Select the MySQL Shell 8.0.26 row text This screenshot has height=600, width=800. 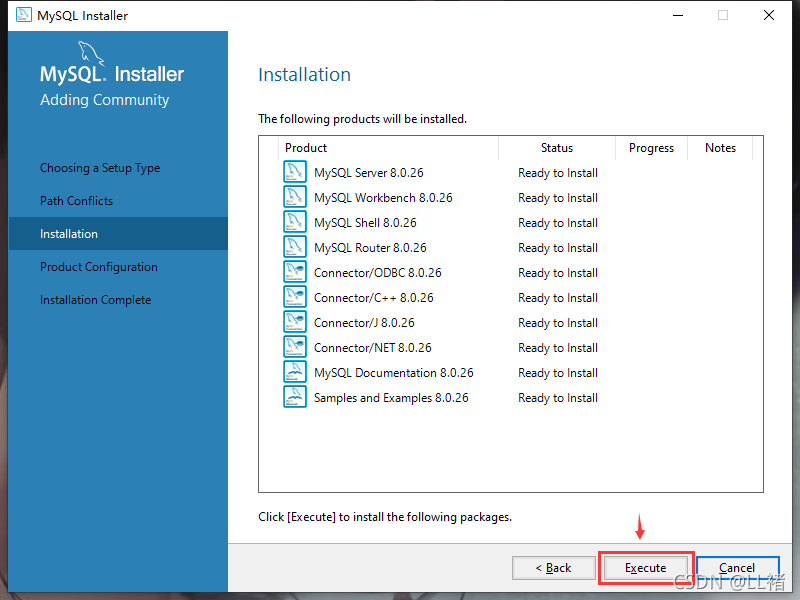click(365, 223)
